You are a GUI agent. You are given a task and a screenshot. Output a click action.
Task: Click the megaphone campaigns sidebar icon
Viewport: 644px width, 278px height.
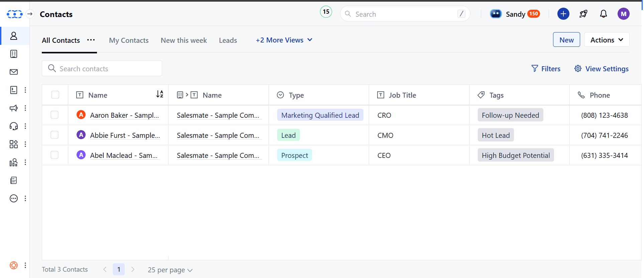coord(14,108)
